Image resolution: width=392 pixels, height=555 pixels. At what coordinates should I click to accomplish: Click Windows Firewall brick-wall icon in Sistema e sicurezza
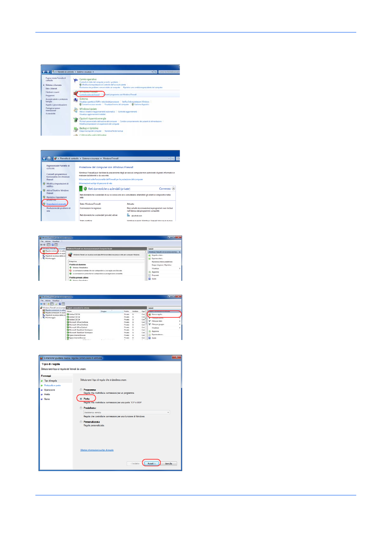point(76,93)
